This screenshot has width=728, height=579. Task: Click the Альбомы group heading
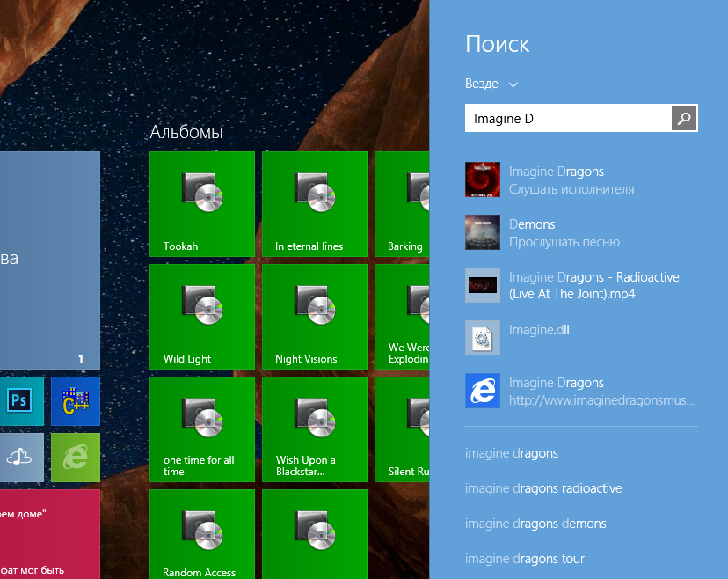coord(186,133)
